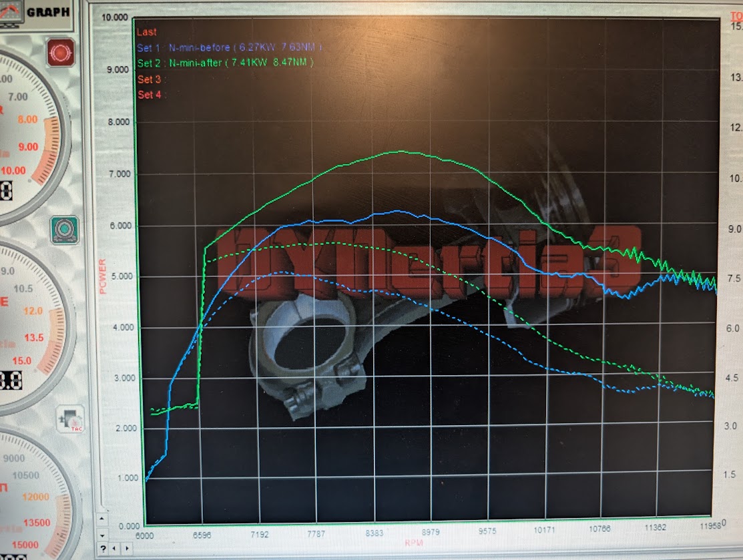Click the down arrow beside the power axis
Screen dimensions: 743x560
click(102, 535)
